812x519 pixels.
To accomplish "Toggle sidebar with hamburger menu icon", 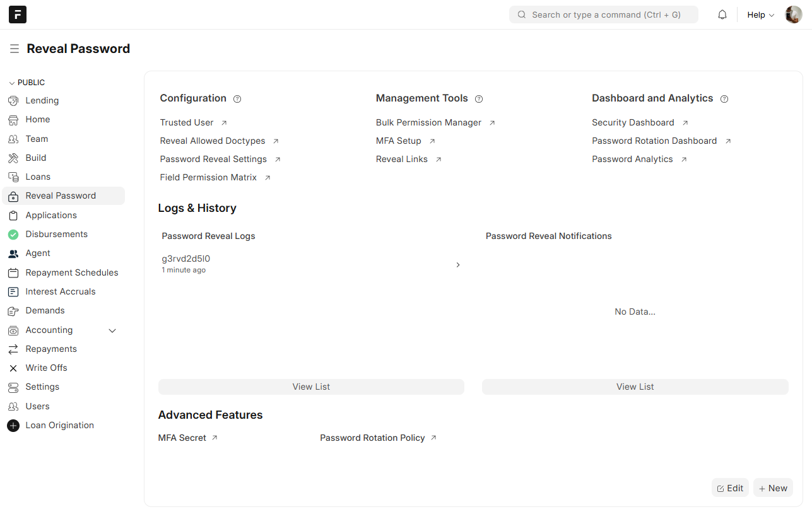I will pos(14,49).
